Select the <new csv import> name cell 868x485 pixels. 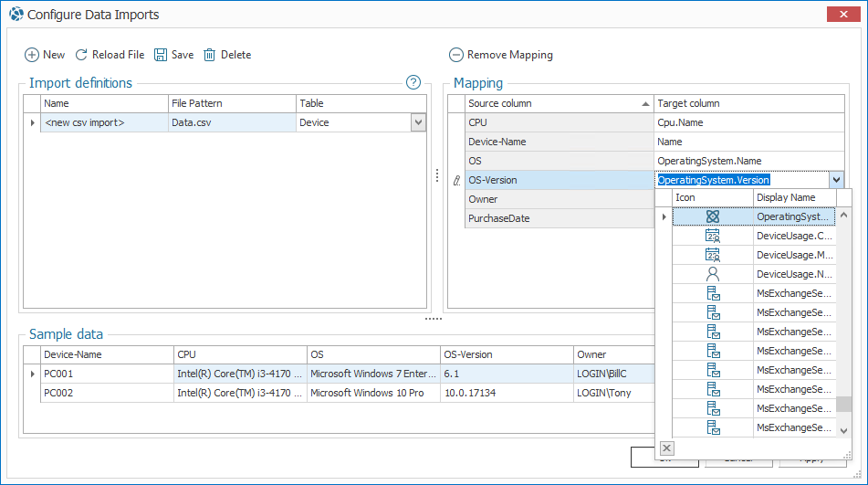pyautogui.click(x=104, y=122)
